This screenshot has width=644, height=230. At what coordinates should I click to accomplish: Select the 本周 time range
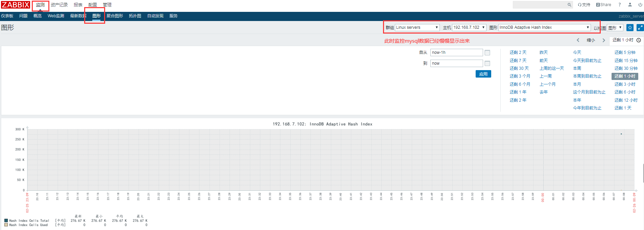pyautogui.click(x=577, y=68)
